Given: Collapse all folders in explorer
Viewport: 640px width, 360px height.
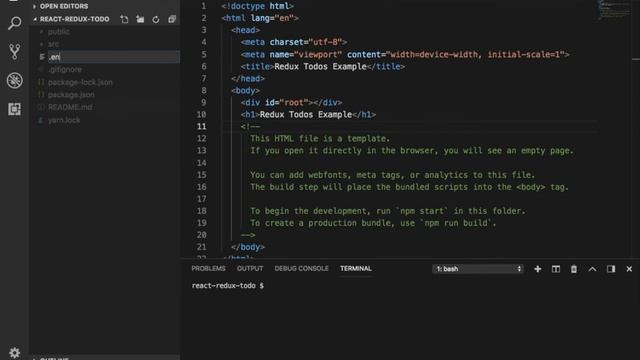Looking at the screenshot, I should point(172,19).
